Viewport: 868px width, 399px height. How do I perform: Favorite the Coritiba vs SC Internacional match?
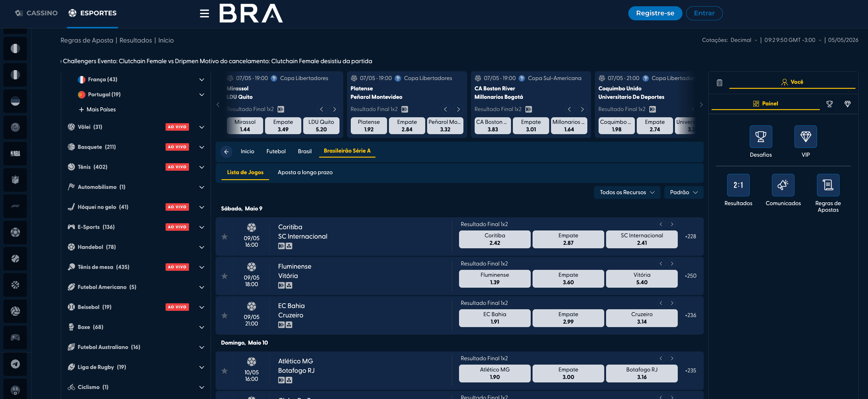coord(224,237)
